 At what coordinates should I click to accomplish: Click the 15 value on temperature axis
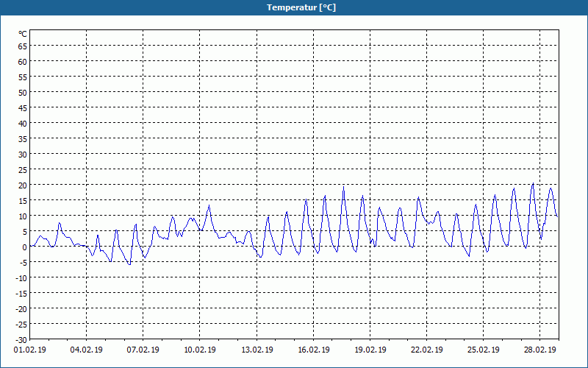tap(23, 201)
